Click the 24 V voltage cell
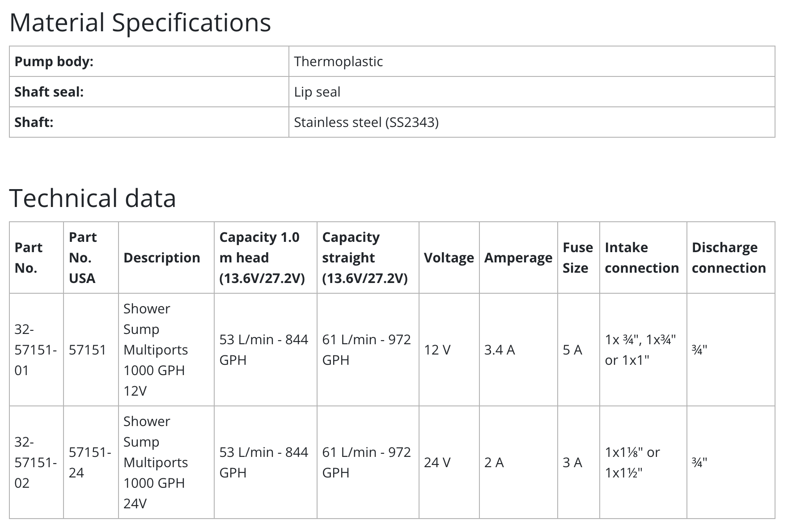 pyautogui.click(x=437, y=462)
